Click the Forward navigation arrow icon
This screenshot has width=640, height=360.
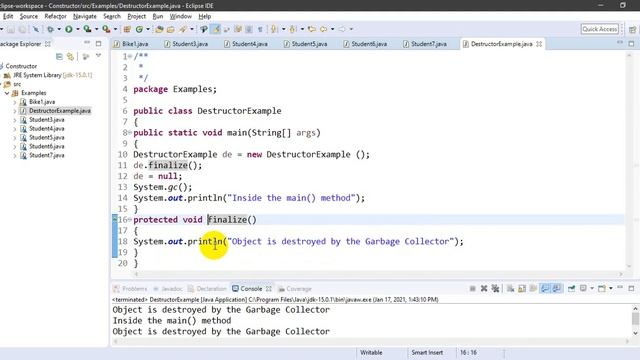click(342, 29)
